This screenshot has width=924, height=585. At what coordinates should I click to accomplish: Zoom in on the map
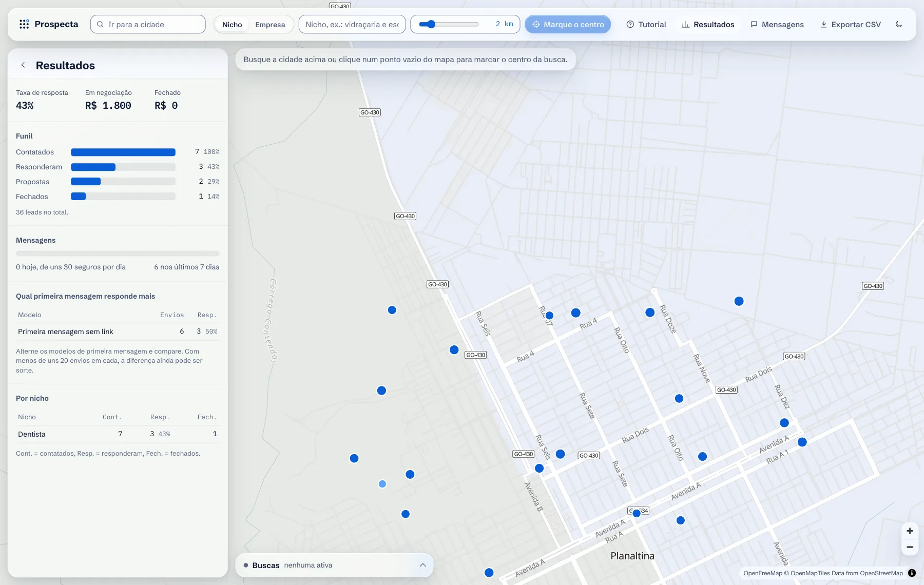point(910,531)
